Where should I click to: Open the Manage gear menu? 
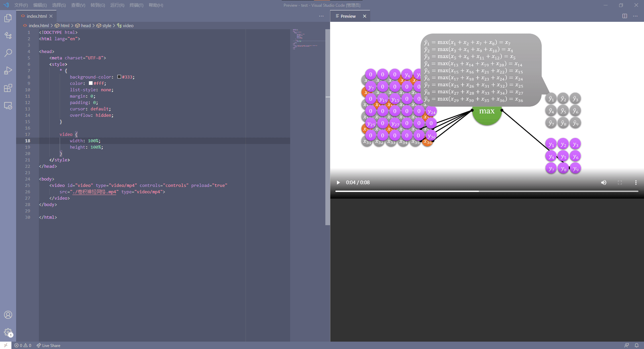pyautogui.click(x=8, y=333)
